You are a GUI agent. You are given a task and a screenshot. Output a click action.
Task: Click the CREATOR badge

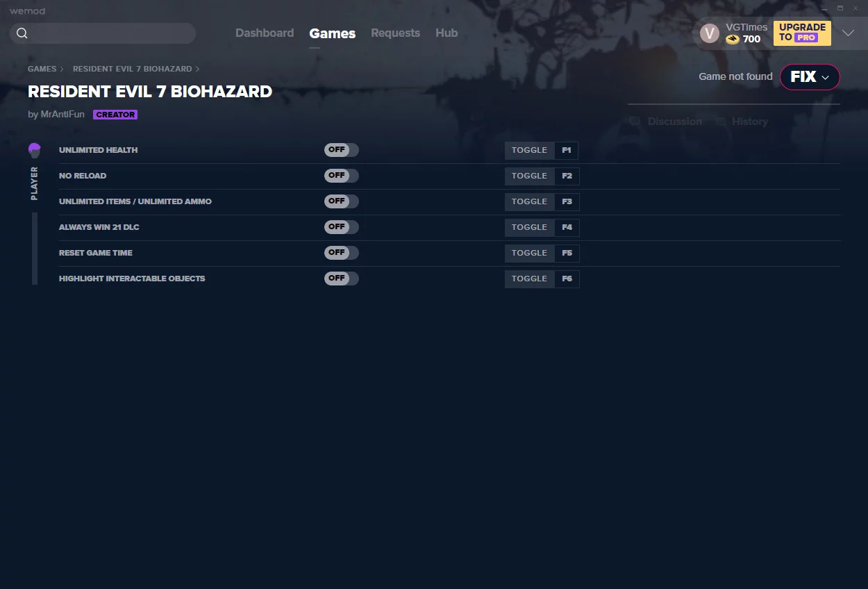115,115
